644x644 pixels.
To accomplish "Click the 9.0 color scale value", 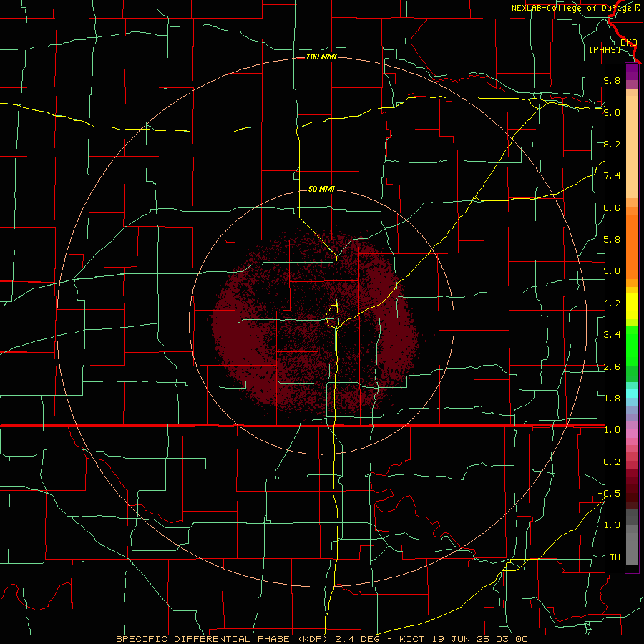I will click(x=612, y=112).
